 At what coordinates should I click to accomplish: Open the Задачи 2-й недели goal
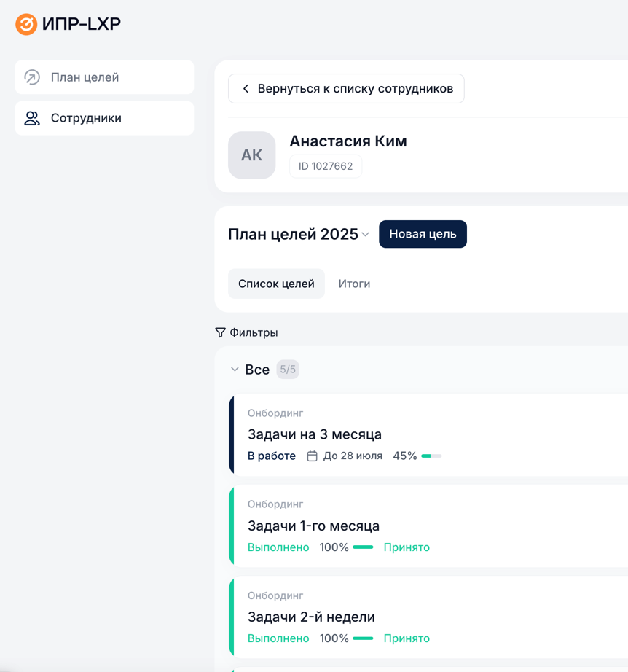[x=311, y=617]
